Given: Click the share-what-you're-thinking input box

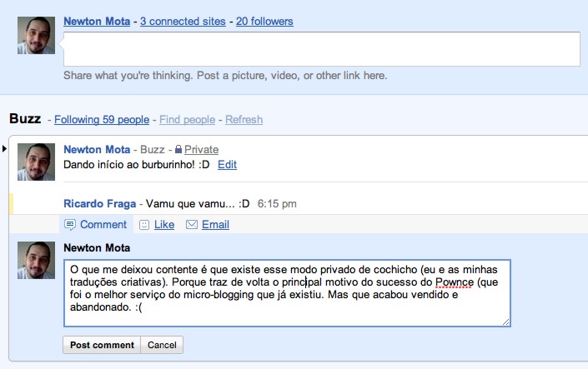Looking at the screenshot, I should pos(321,48).
